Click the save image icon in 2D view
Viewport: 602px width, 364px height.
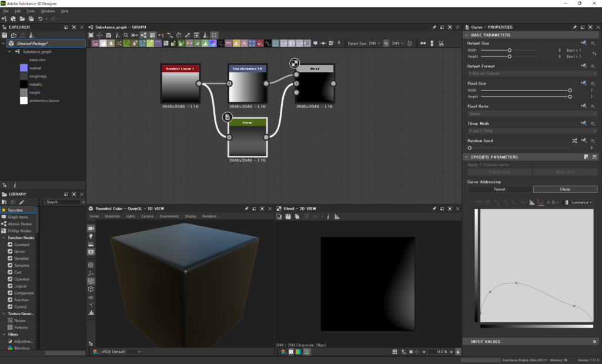(x=288, y=216)
